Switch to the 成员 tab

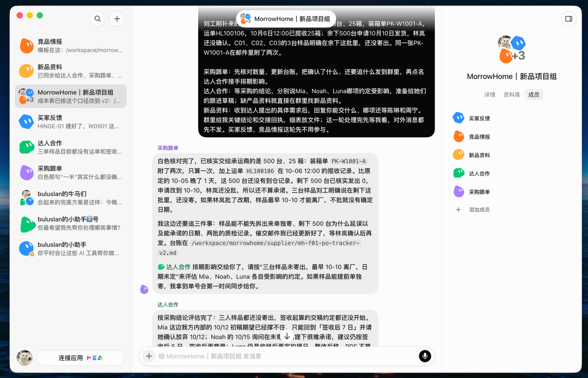pos(534,95)
